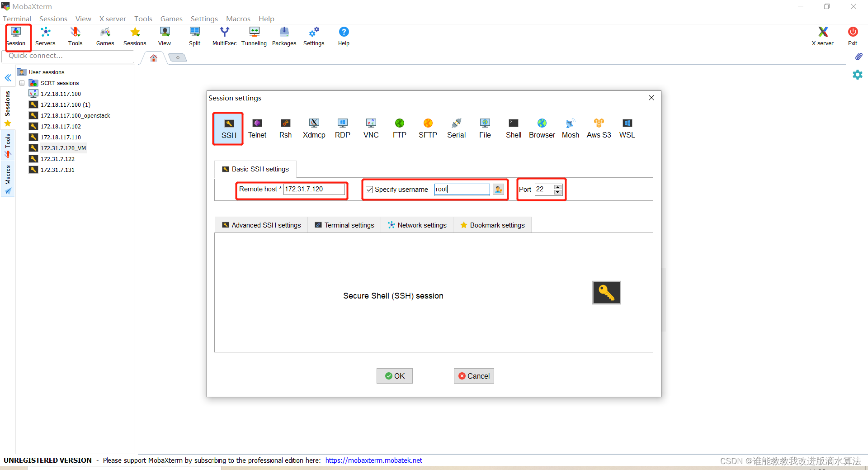Choose File session type

click(x=485, y=129)
